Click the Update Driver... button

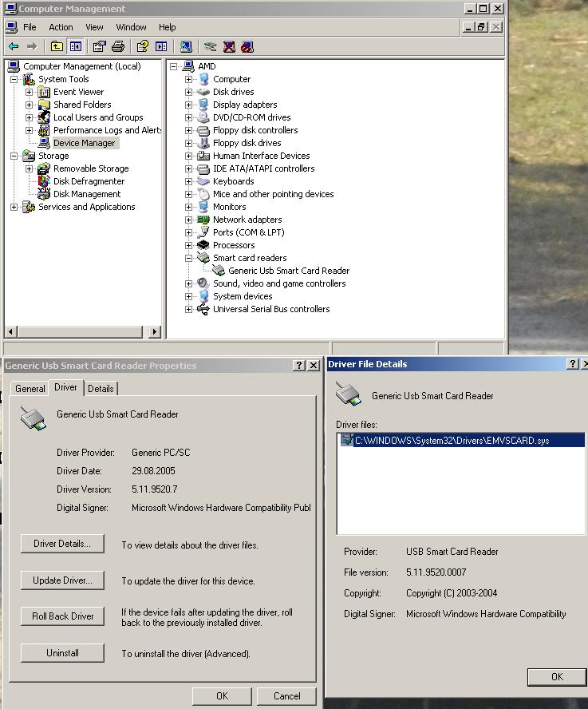coord(62,580)
